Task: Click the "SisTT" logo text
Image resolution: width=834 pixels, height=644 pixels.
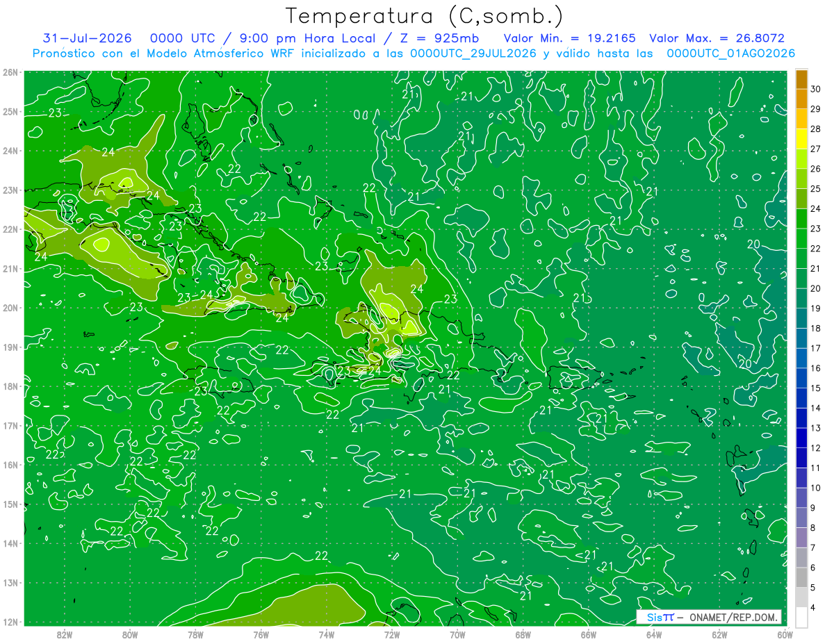Action: 660,617
